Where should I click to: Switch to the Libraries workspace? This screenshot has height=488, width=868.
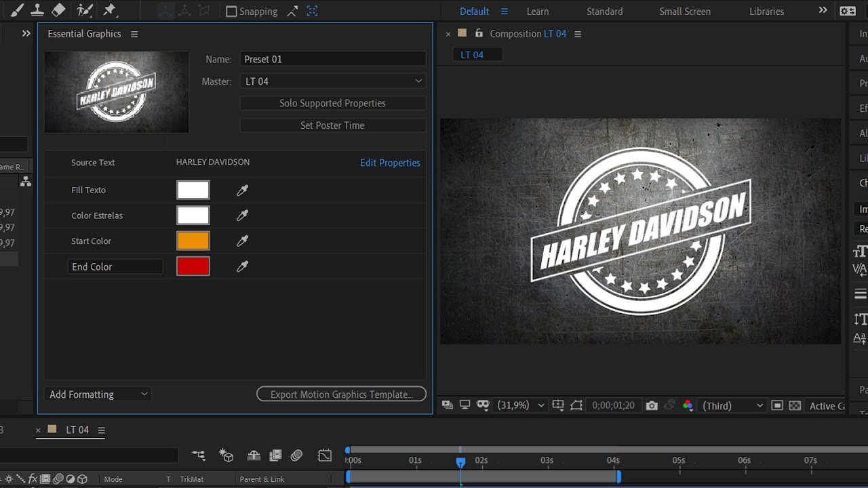(766, 12)
